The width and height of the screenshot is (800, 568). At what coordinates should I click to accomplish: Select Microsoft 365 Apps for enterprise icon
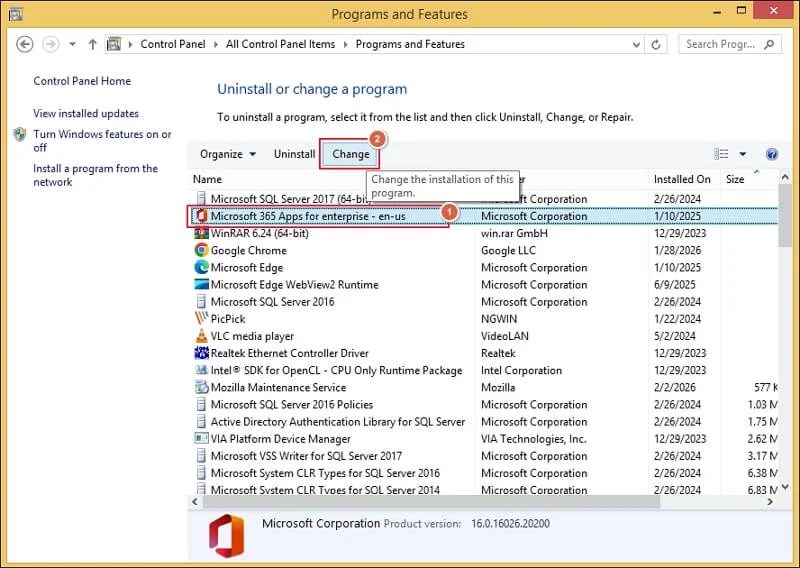coord(202,216)
